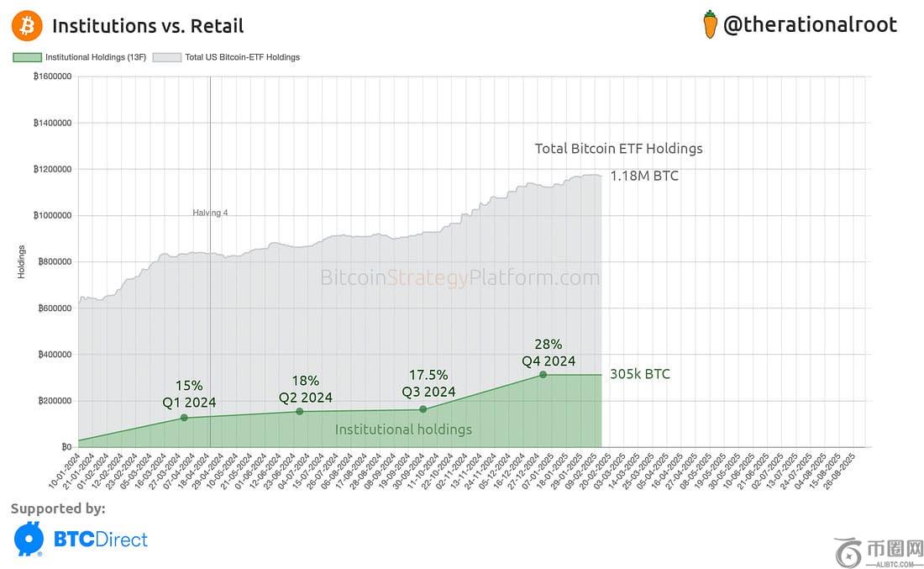The height and width of the screenshot is (569, 924).
Task: Click the Institutions vs. Retail chart title
Action: tap(148, 26)
